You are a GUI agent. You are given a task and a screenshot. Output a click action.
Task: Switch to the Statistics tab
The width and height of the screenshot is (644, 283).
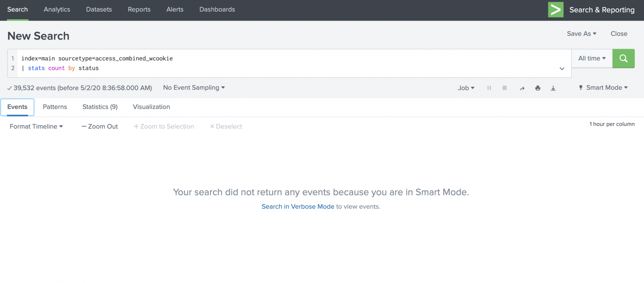click(99, 107)
